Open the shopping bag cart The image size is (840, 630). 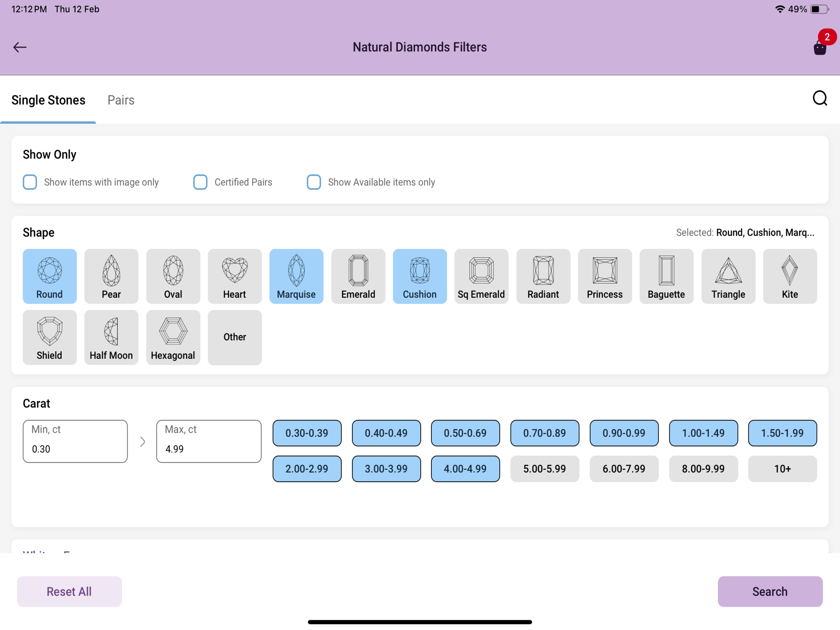click(x=820, y=48)
